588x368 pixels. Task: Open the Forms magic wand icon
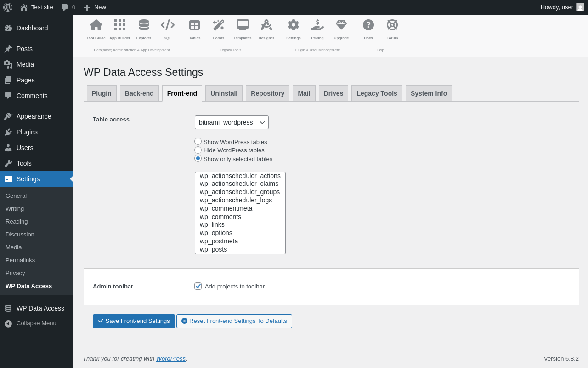click(x=219, y=25)
